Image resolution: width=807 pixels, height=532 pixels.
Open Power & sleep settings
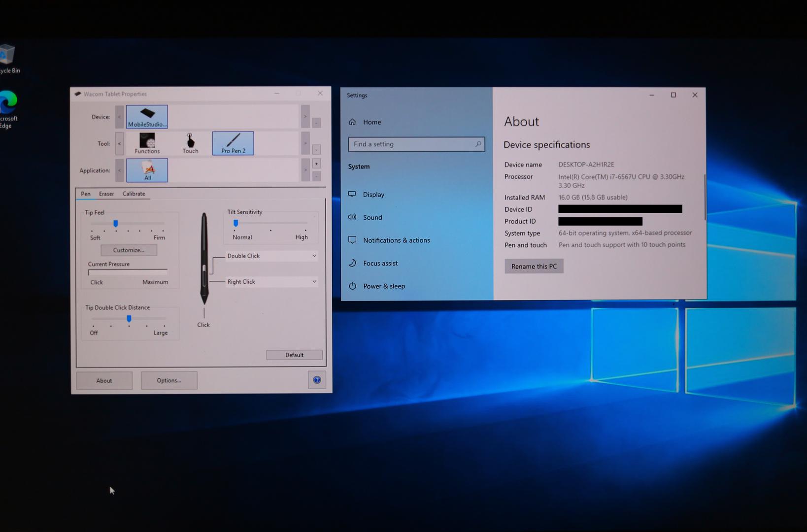(383, 286)
